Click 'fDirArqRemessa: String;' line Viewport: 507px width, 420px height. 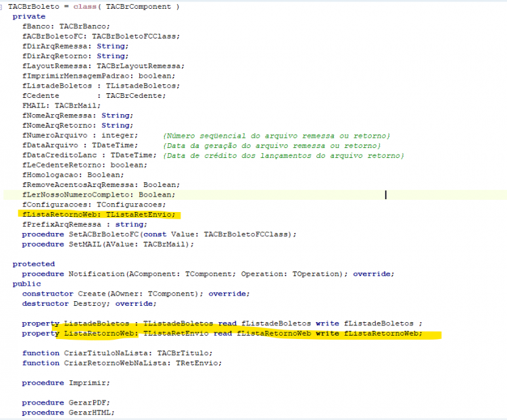pyautogui.click(x=75, y=46)
